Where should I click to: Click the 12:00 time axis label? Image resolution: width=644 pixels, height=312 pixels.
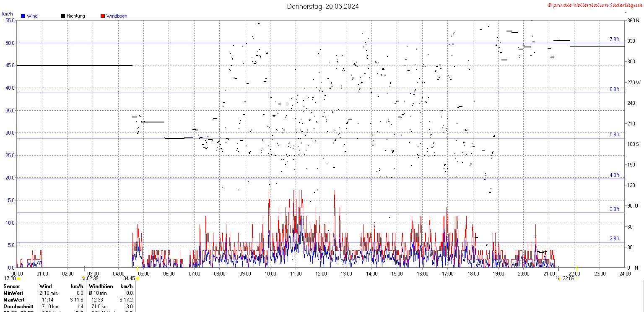click(x=322, y=274)
